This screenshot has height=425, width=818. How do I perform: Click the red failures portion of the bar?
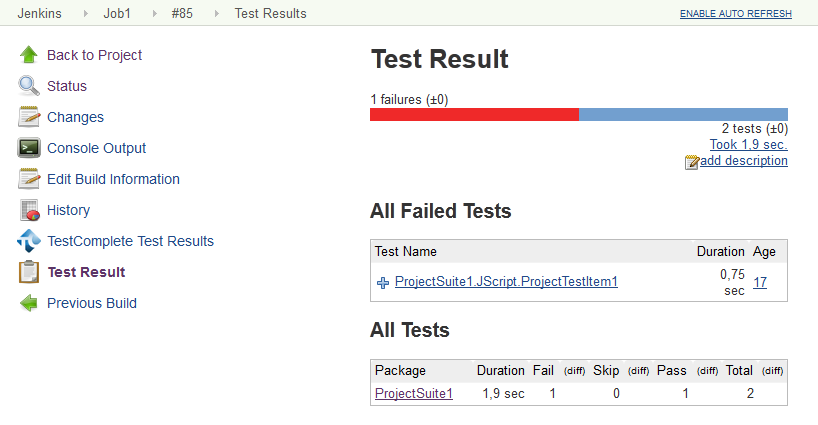click(x=474, y=114)
